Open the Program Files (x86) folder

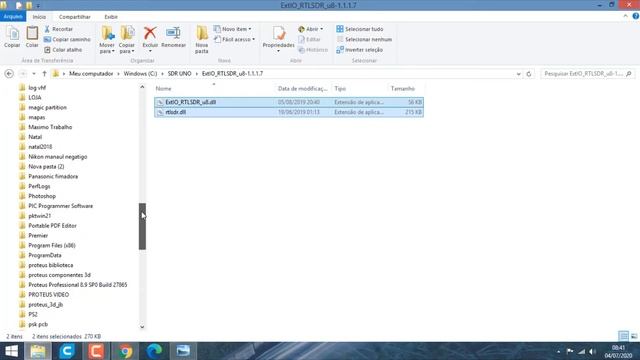click(x=52, y=245)
